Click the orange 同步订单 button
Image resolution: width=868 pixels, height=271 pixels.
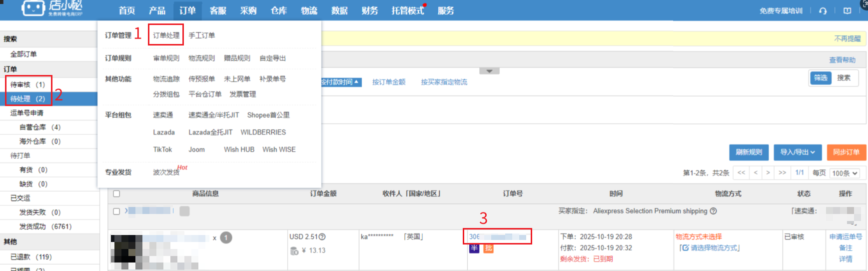point(846,152)
